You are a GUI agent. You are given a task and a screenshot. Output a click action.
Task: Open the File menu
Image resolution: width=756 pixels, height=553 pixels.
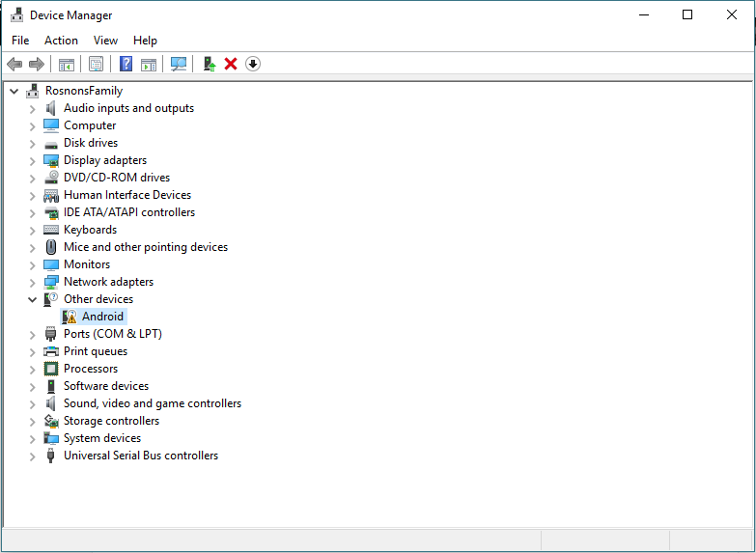20,41
